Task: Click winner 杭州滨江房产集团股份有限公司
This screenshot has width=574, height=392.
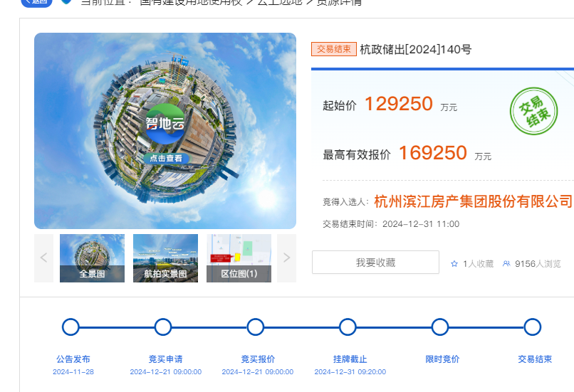Action: (x=473, y=201)
